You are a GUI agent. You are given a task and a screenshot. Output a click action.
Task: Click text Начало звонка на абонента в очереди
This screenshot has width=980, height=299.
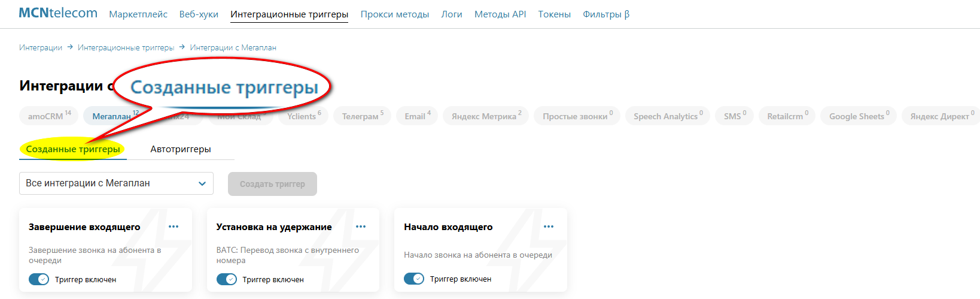tap(478, 255)
